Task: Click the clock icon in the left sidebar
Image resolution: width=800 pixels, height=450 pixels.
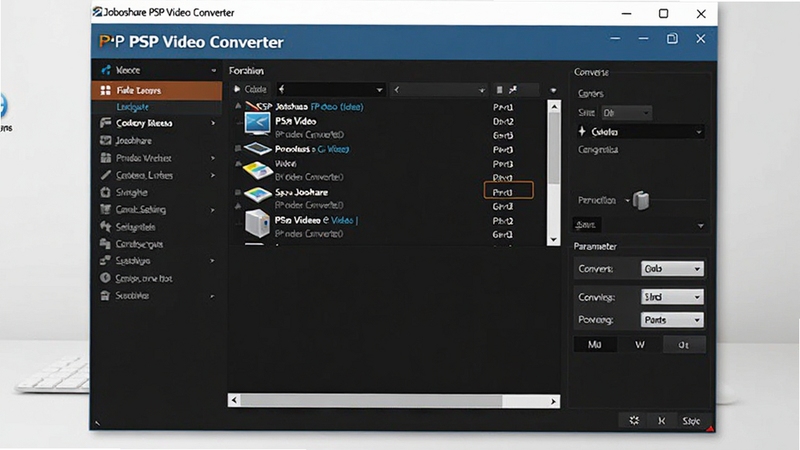Action: 105,278
